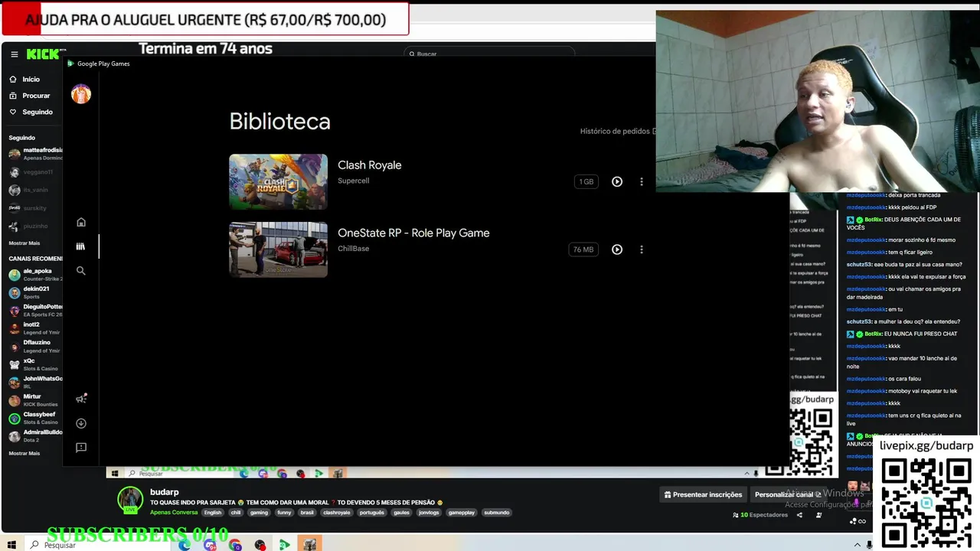
Task: Launch OneState RP with its play button
Action: [x=617, y=249]
